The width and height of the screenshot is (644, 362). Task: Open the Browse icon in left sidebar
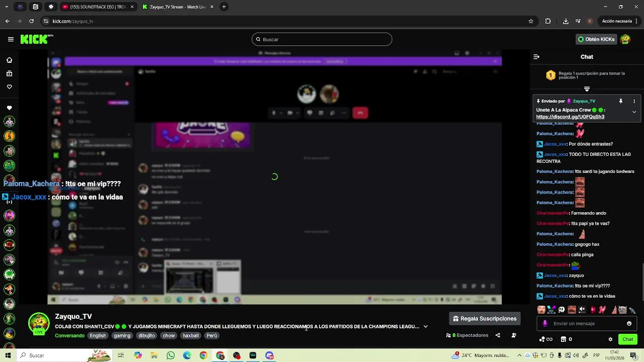pyautogui.click(x=9, y=73)
